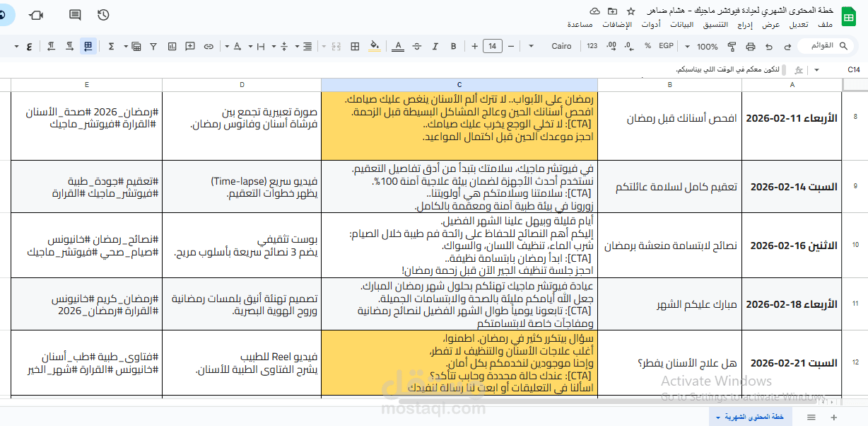This screenshot has height=426, width=868.
Task: Increase font size with plus
Action: click(x=474, y=46)
